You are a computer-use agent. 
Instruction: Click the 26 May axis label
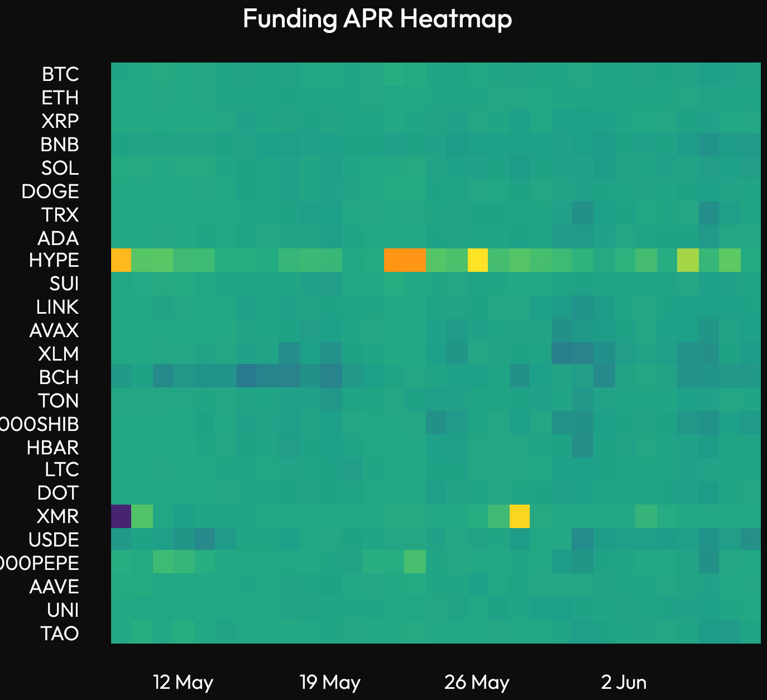[477, 682]
